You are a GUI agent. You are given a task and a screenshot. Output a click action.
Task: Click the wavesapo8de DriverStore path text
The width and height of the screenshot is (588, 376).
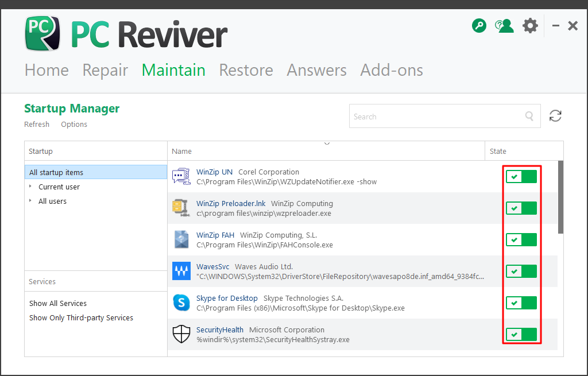341,276
